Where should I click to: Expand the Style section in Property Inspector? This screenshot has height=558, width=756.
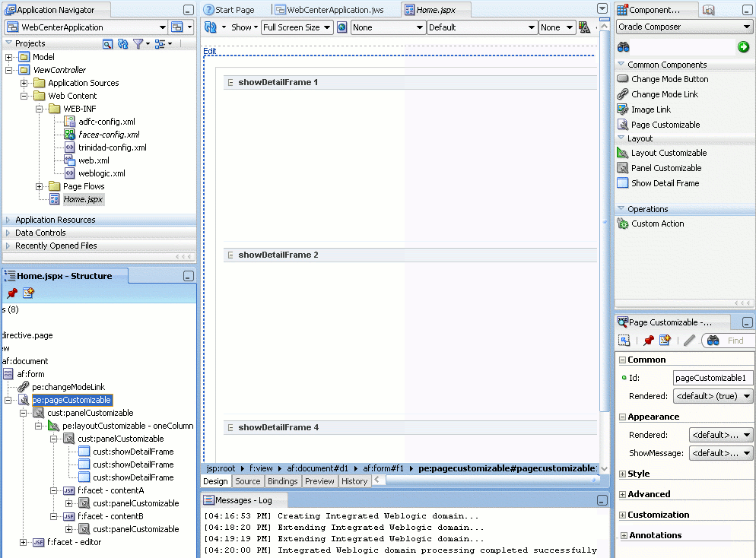[622, 474]
